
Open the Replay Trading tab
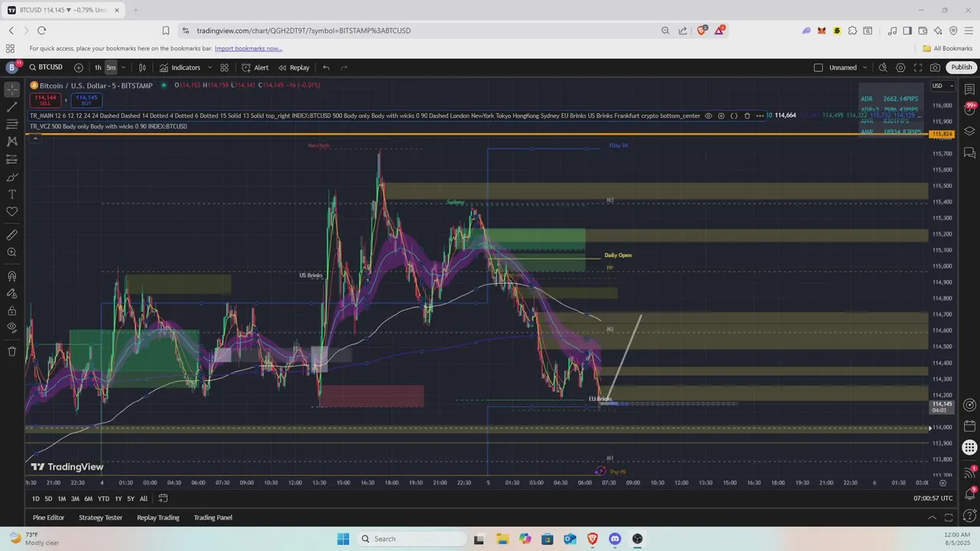tap(158, 517)
